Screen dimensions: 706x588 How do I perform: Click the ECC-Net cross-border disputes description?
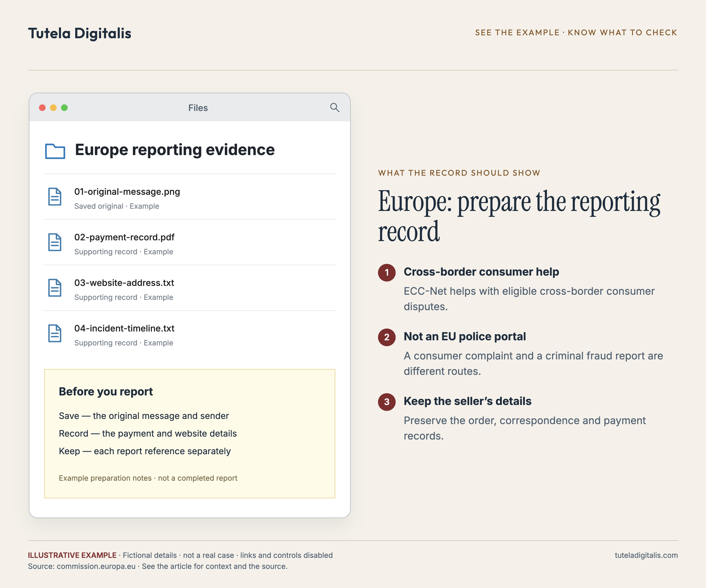(529, 299)
